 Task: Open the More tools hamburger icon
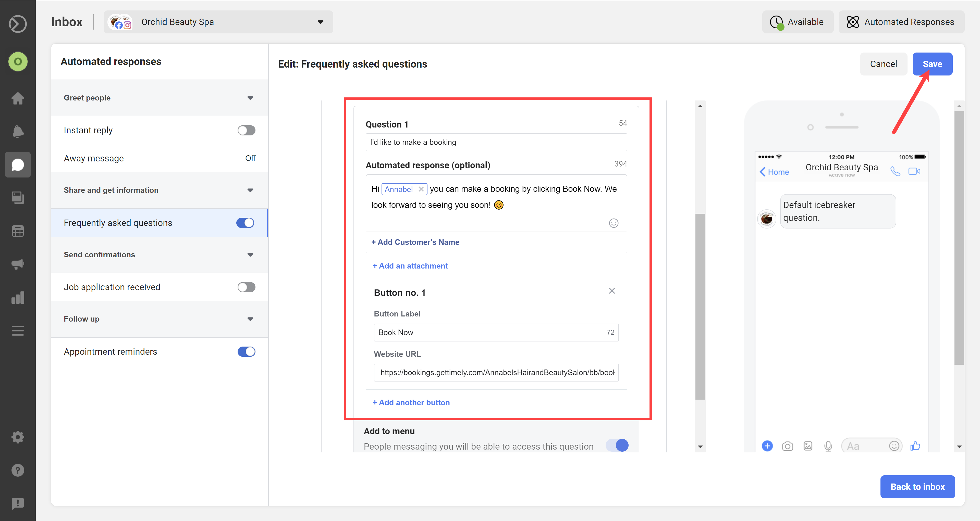point(18,331)
